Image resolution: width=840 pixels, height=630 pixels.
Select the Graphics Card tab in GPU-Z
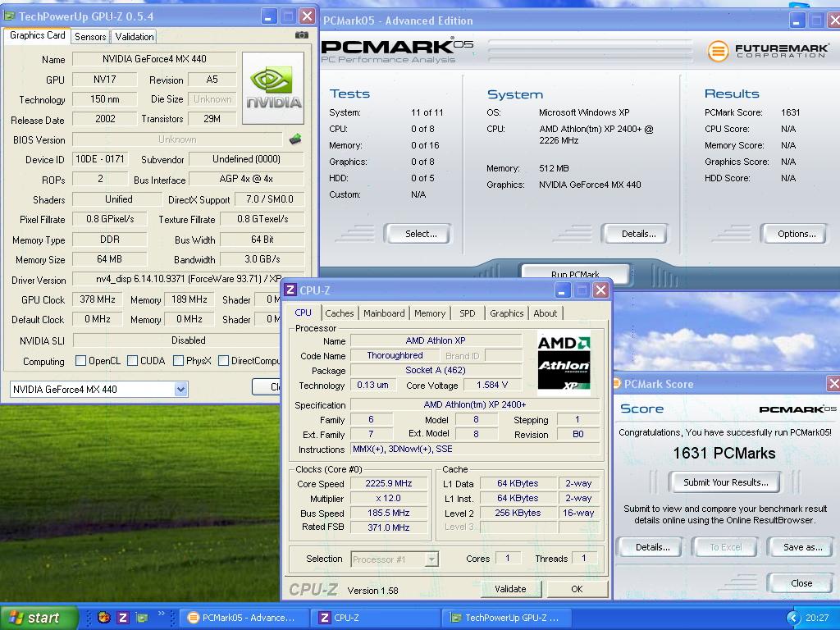(38, 35)
